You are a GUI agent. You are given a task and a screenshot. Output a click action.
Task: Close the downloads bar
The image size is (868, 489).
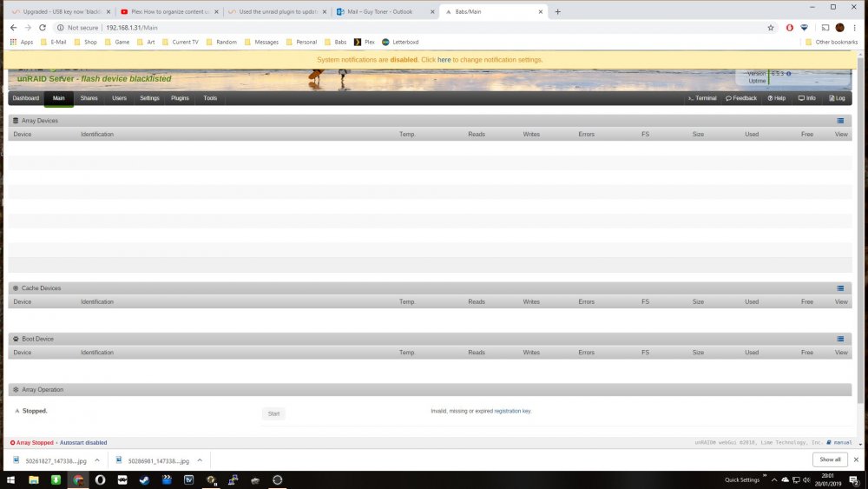[x=856, y=459]
